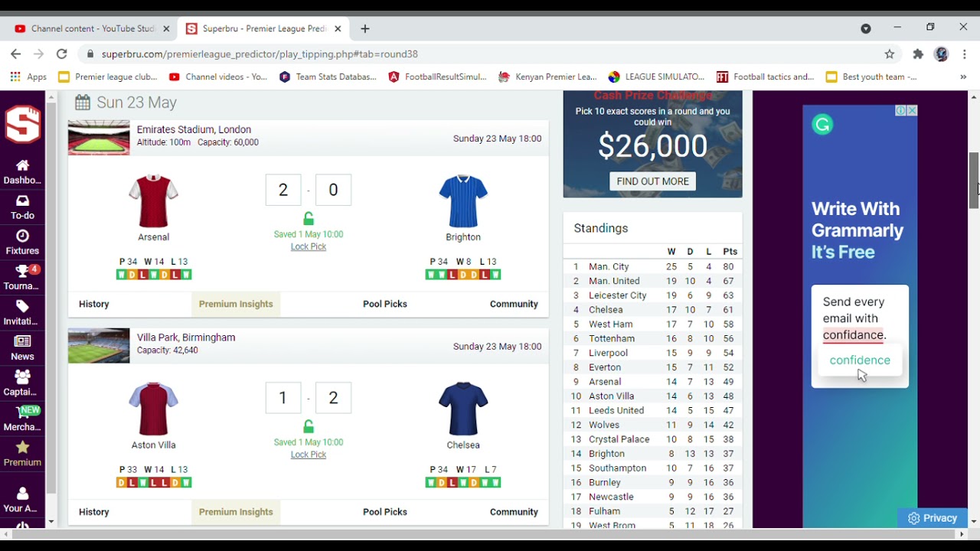Screen dimensions: 980x551
Task: Open Premier league club bookmark
Action: [x=108, y=77]
